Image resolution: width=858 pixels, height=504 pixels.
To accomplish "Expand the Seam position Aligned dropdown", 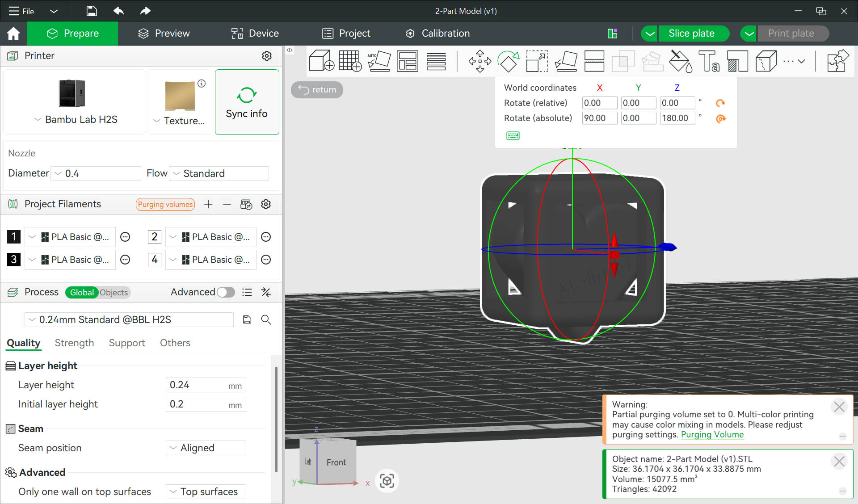I will [206, 448].
